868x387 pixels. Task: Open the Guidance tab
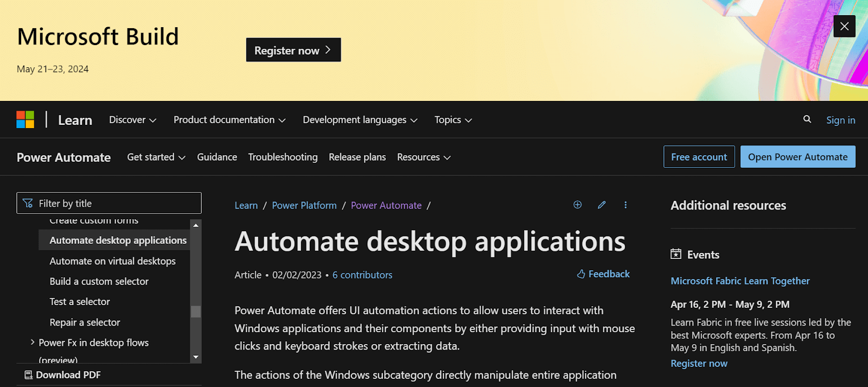[217, 157]
